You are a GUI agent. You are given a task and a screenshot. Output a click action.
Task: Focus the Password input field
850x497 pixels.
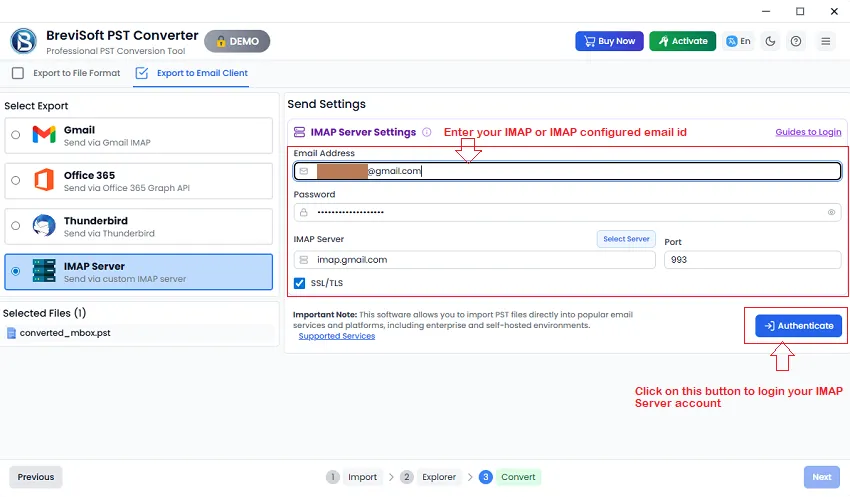click(x=568, y=212)
